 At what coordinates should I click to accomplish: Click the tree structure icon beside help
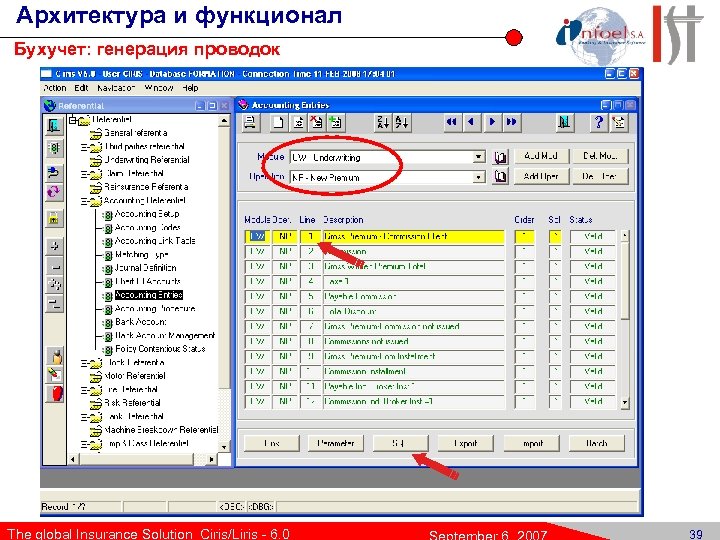click(619, 123)
